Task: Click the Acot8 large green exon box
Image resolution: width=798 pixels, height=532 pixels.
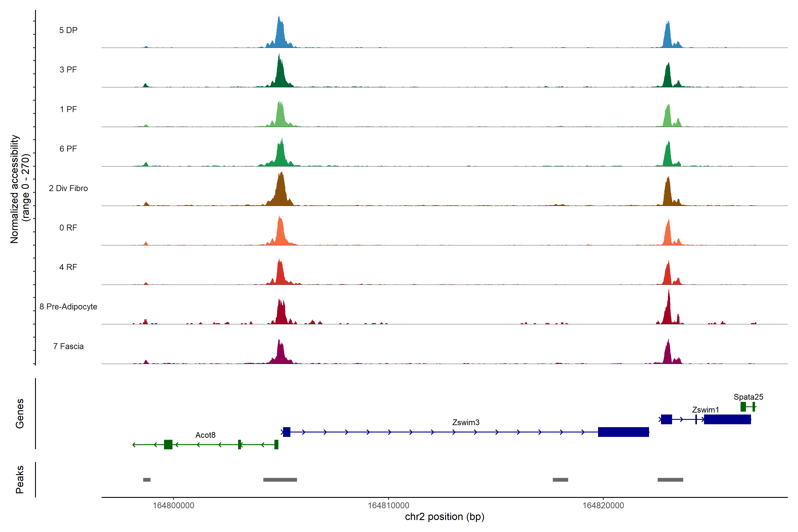Action: (x=168, y=444)
